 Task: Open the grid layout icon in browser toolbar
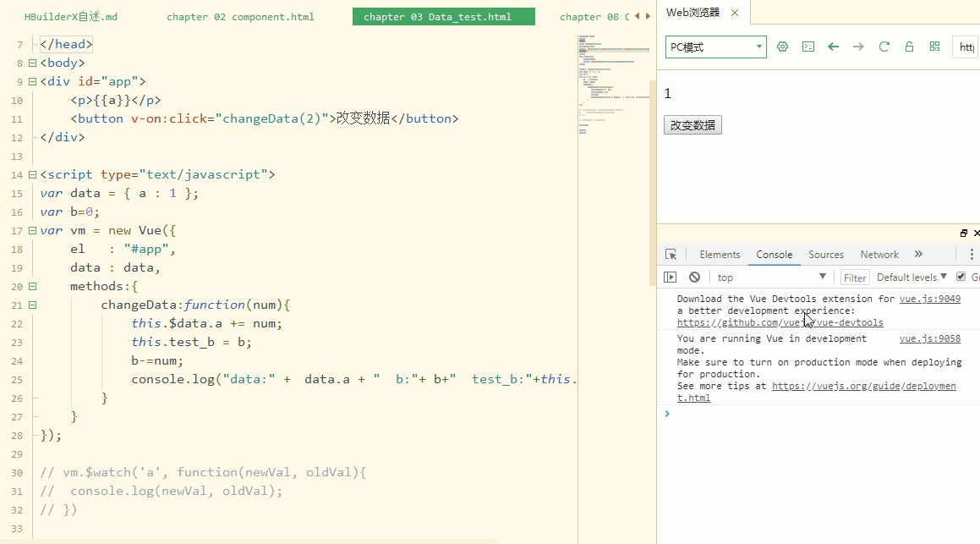(934, 47)
